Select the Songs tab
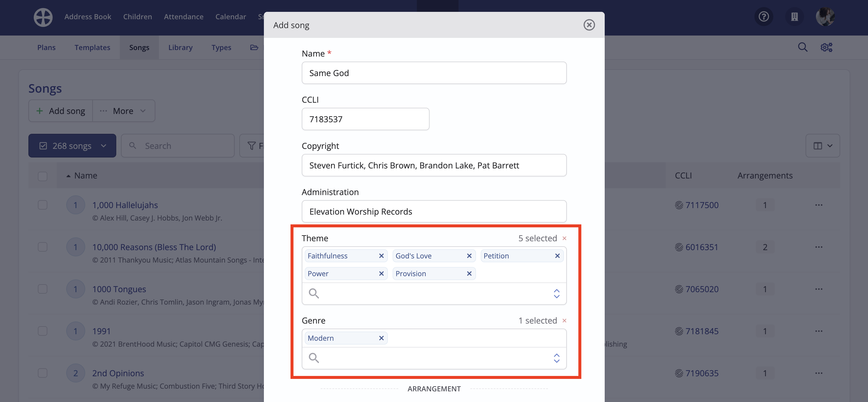 (x=139, y=48)
